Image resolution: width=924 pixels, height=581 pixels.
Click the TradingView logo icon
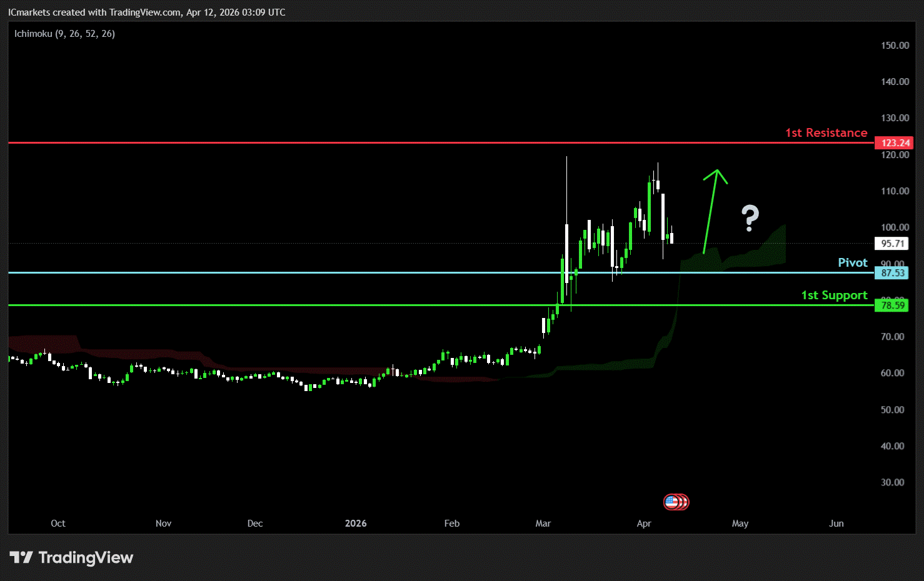(21, 557)
